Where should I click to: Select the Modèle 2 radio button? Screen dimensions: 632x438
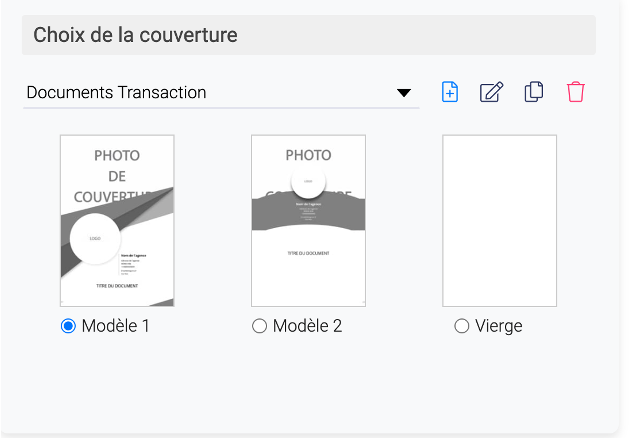(260, 326)
